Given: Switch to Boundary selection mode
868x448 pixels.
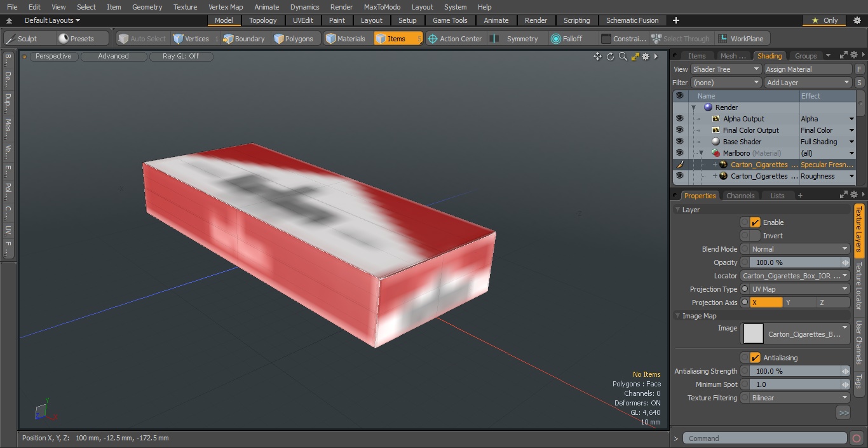Looking at the screenshot, I should tap(244, 39).
